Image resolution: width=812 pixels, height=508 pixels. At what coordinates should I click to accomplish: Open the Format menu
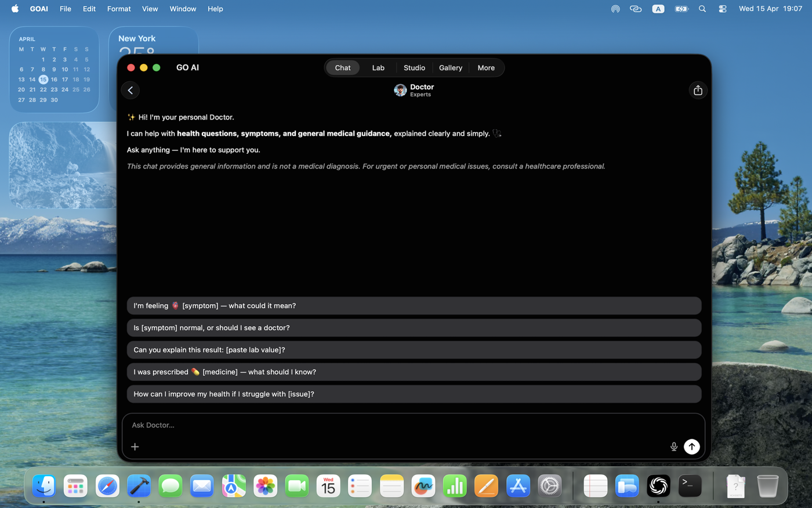coord(119,9)
